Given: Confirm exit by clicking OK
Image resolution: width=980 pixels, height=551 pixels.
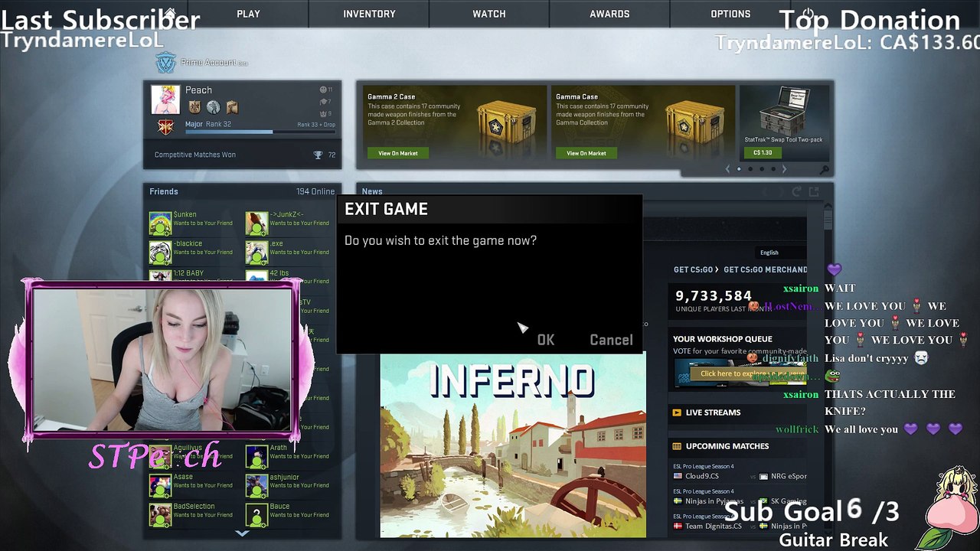Looking at the screenshot, I should [545, 340].
